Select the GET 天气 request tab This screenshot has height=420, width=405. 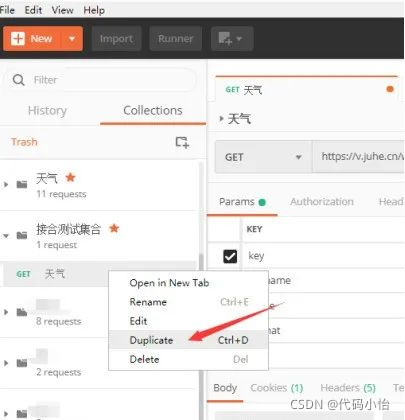[306, 89]
